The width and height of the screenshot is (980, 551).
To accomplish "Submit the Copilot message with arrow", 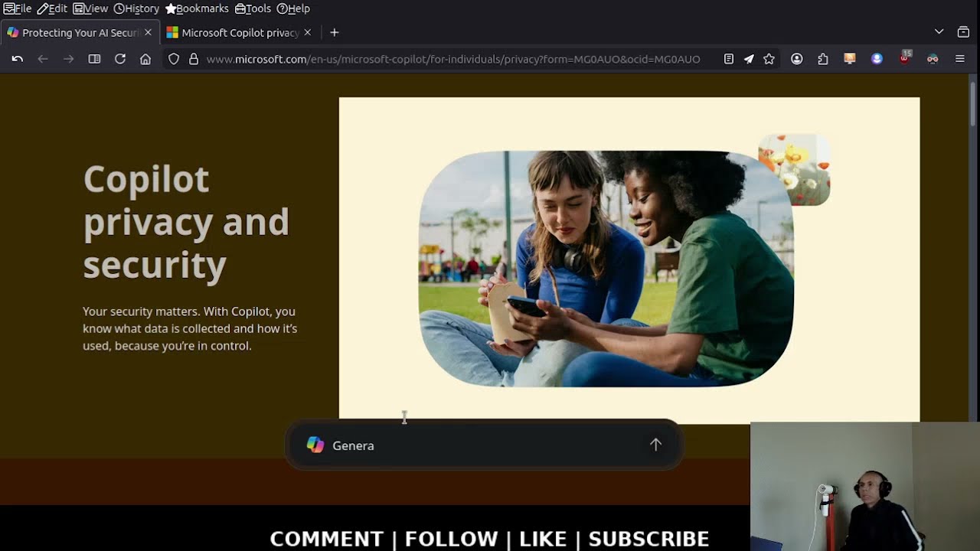I will pyautogui.click(x=655, y=445).
